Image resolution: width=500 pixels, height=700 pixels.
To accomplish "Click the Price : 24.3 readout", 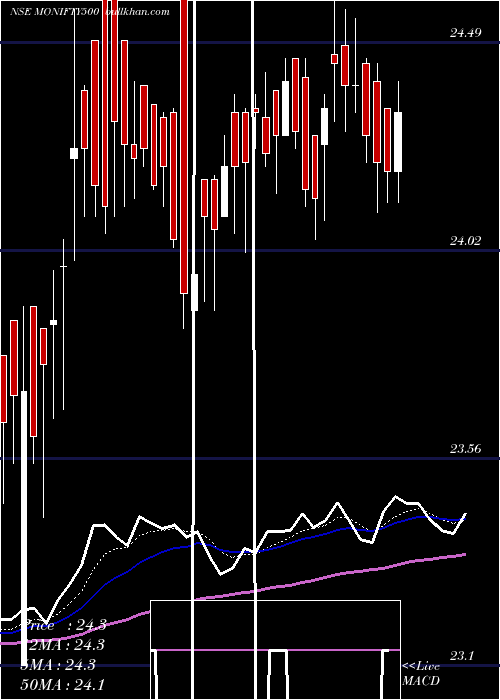I will (63, 625).
